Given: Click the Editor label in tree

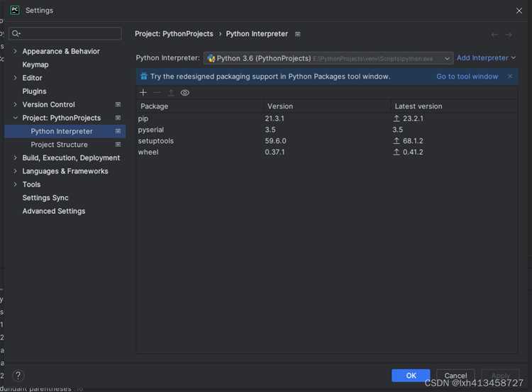Looking at the screenshot, I should click(x=32, y=78).
